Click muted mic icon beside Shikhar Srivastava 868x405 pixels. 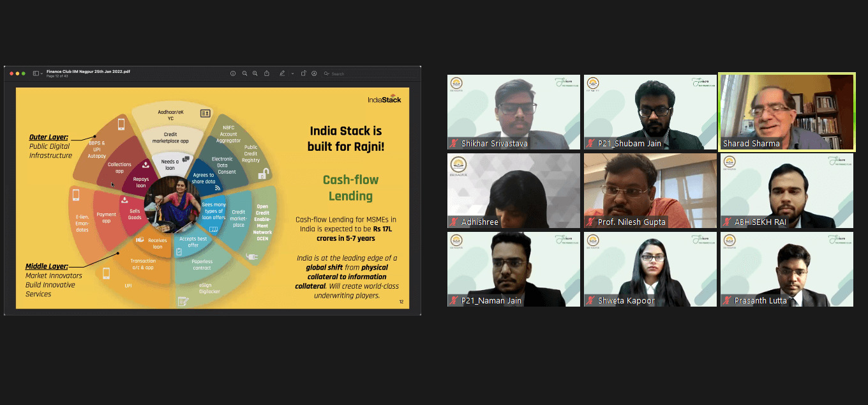[x=455, y=144]
